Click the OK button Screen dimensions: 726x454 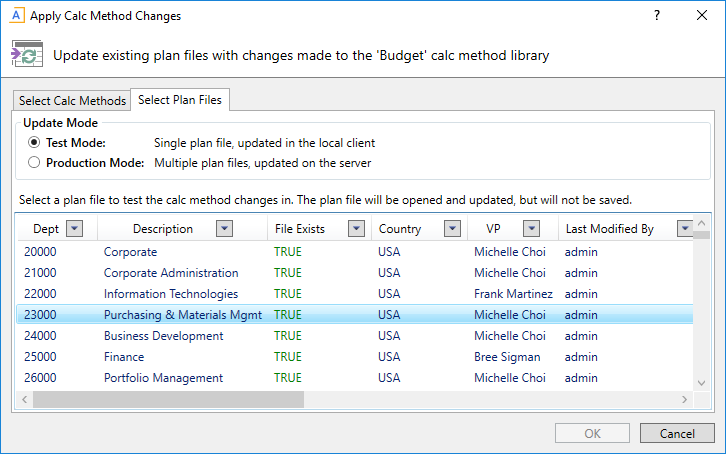[x=593, y=433]
